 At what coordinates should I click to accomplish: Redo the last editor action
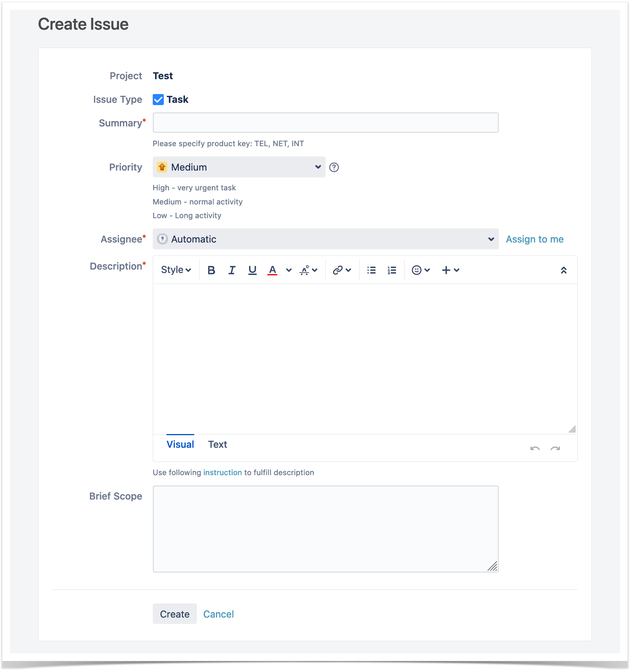[x=555, y=449]
